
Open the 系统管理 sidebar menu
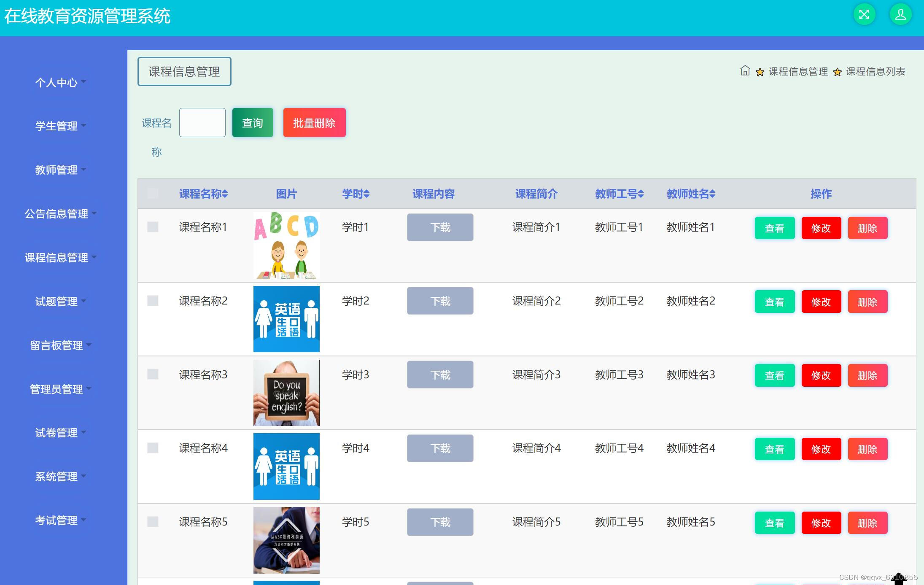click(60, 477)
